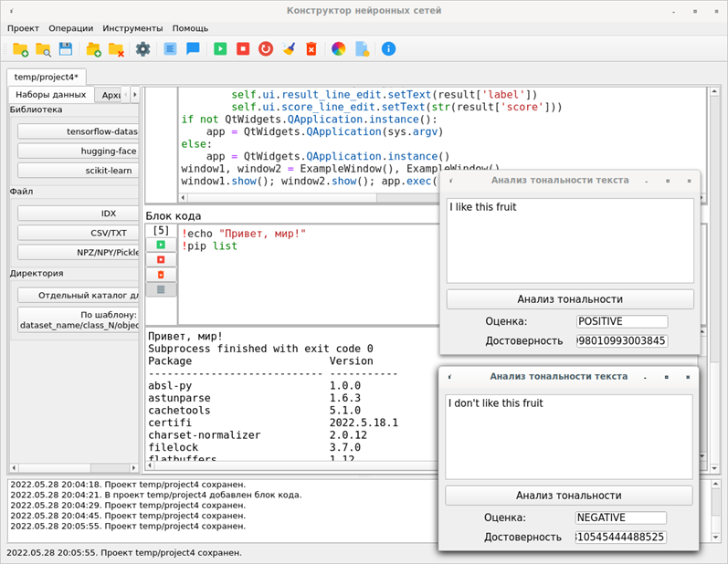The image size is (728, 564).
Task: Open the blue info icon
Action: click(x=388, y=48)
